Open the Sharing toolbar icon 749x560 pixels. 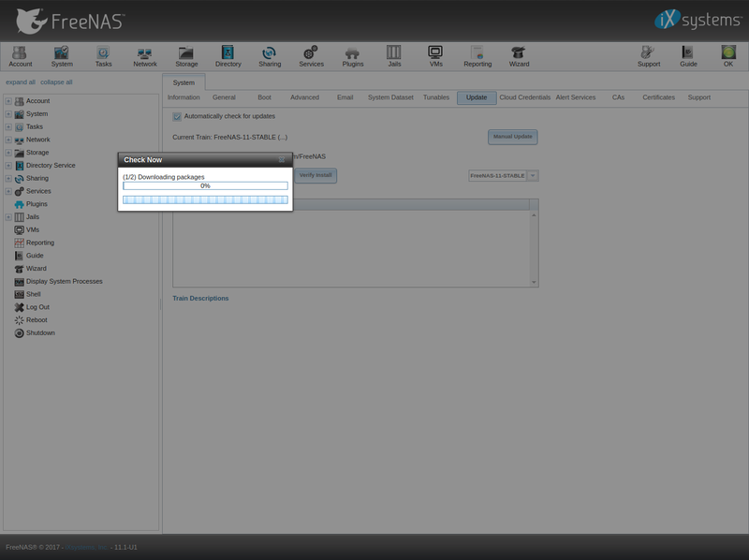tap(270, 56)
